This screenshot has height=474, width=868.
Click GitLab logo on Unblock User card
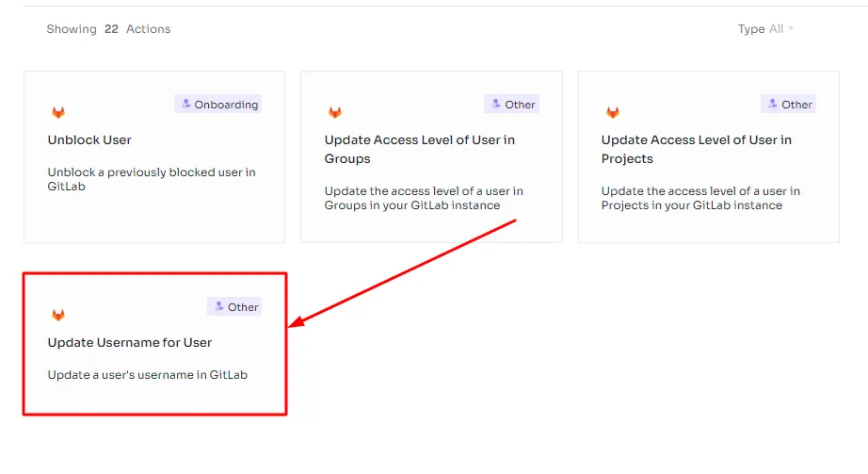(58, 112)
